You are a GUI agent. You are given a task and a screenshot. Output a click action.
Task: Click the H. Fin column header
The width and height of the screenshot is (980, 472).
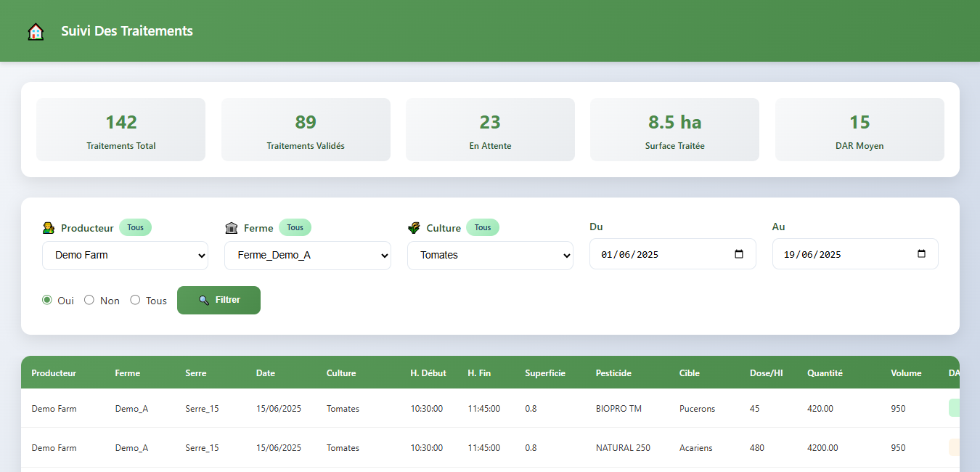click(479, 373)
